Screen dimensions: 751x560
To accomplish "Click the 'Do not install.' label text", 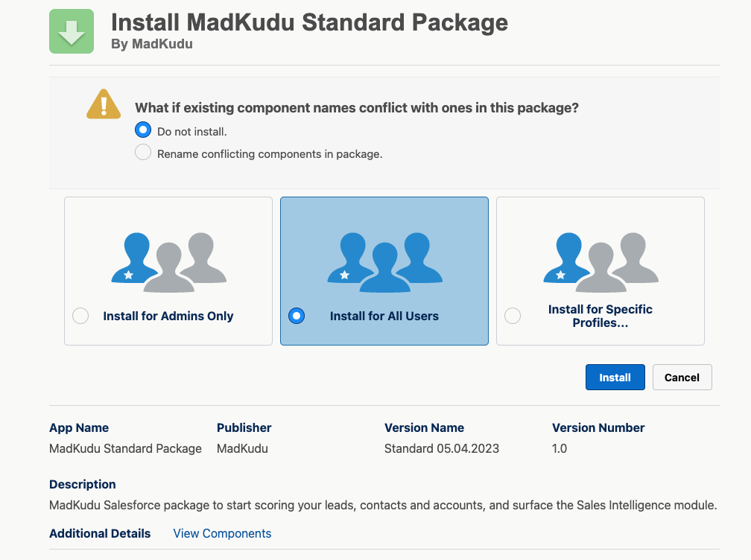I will click(192, 132).
